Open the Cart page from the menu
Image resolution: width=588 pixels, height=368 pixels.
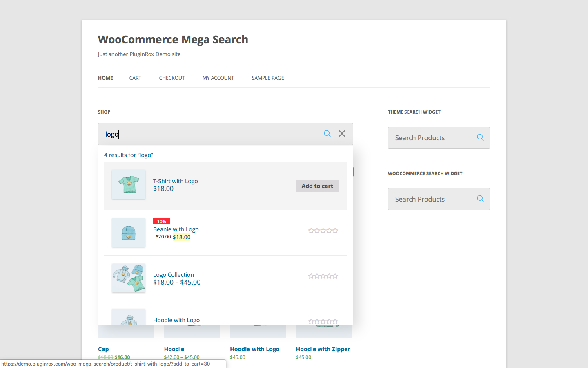pyautogui.click(x=135, y=78)
